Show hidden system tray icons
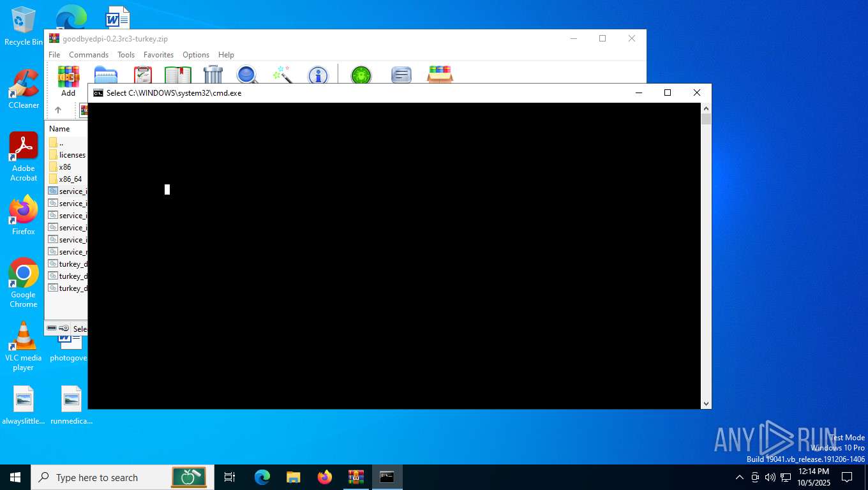 740,477
